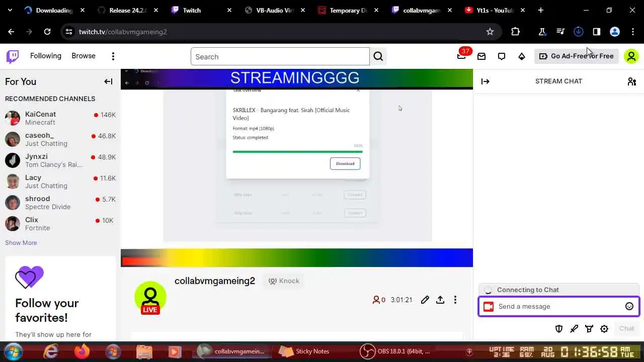644x362 pixels.
Task: Open the three-dot menu under the stream
Action: [x=455, y=300]
